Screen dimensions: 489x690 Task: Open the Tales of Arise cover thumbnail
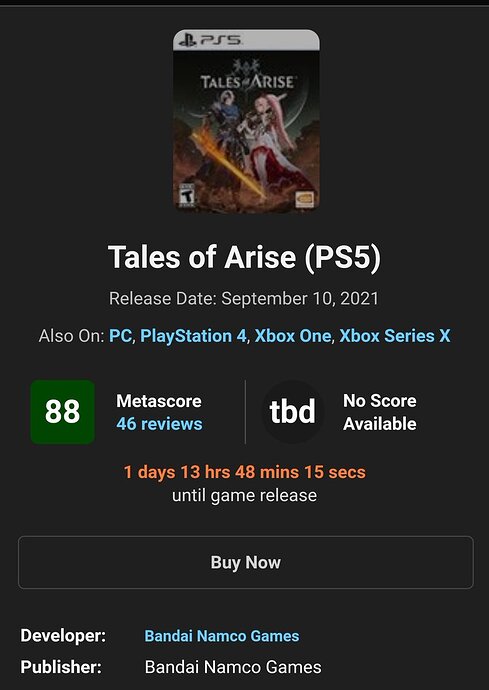tap(246, 121)
